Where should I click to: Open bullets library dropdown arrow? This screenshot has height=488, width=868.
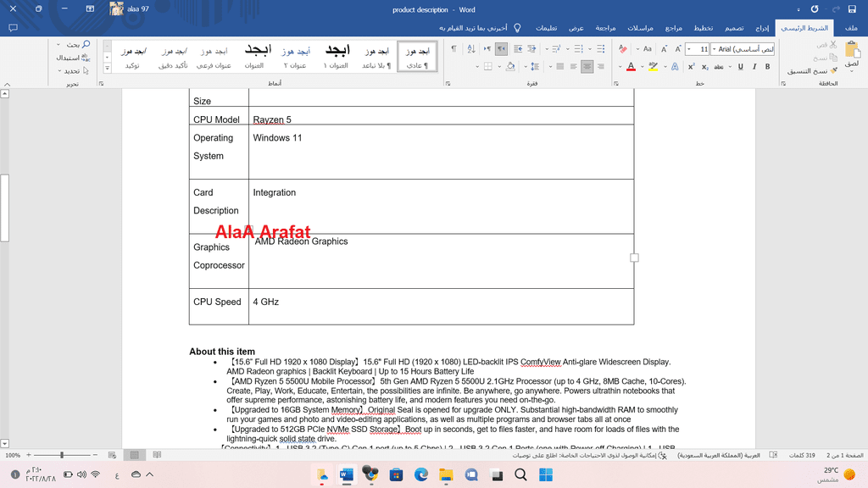point(590,49)
